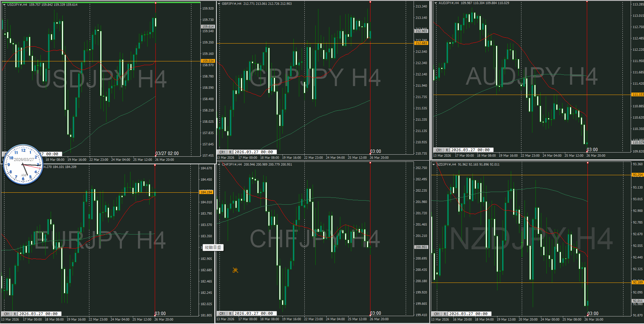Open the NZDJPY chart dropdown triangle
644x324 pixels.
pyautogui.click(x=433, y=165)
